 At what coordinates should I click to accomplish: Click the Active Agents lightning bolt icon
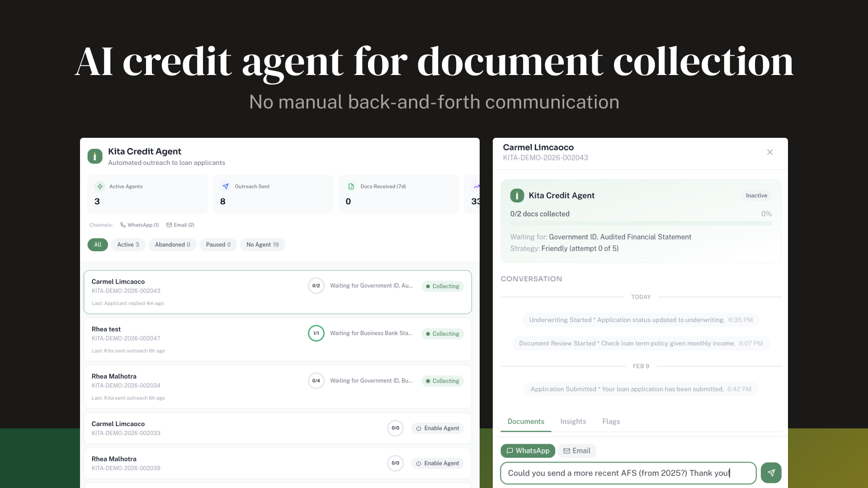pyautogui.click(x=99, y=186)
